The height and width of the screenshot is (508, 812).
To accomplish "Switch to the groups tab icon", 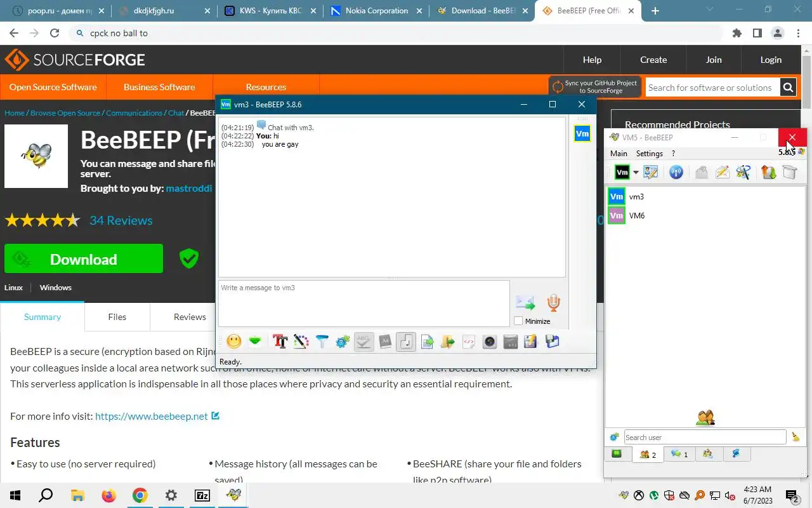I will tap(708, 454).
